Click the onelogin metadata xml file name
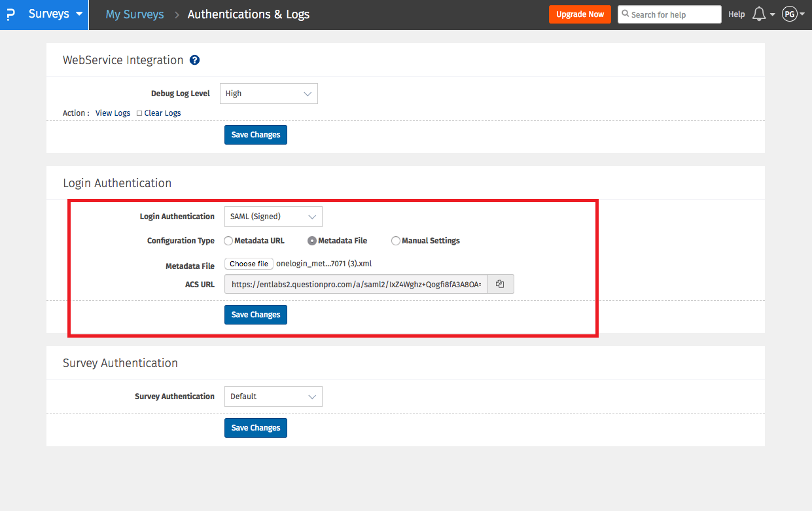Viewport: 812px width, 511px height. click(x=324, y=264)
